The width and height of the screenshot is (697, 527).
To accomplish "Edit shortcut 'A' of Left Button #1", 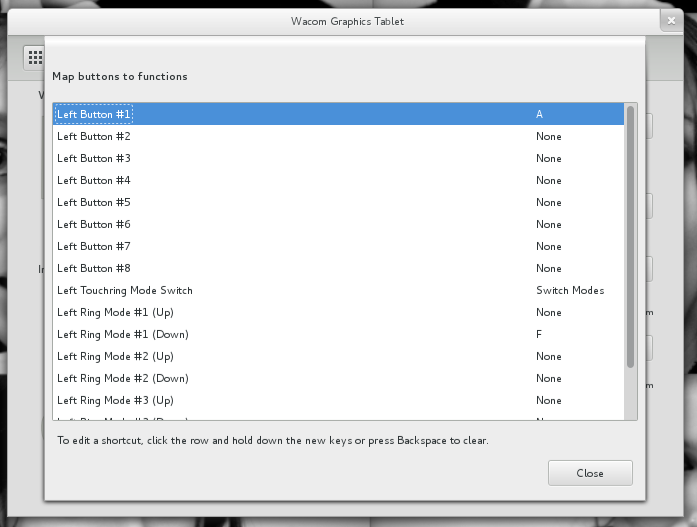I will pyautogui.click(x=539, y=114).
